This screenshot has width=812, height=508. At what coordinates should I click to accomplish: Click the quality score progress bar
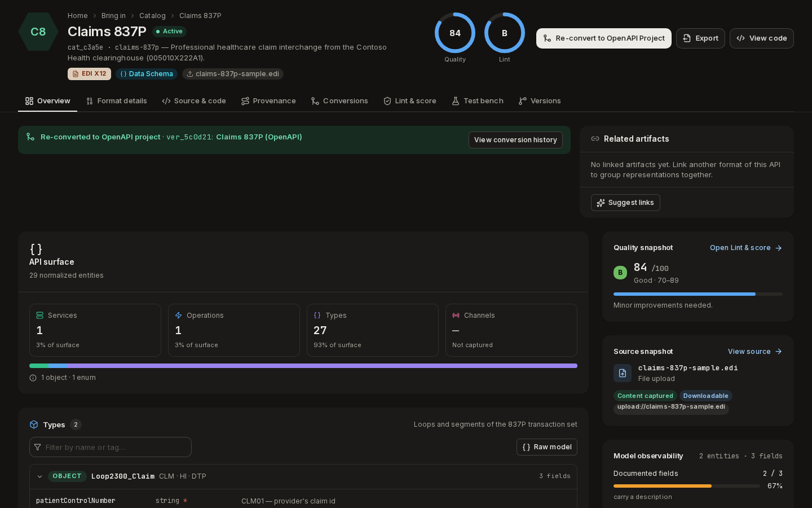click(x=698, y=294)
